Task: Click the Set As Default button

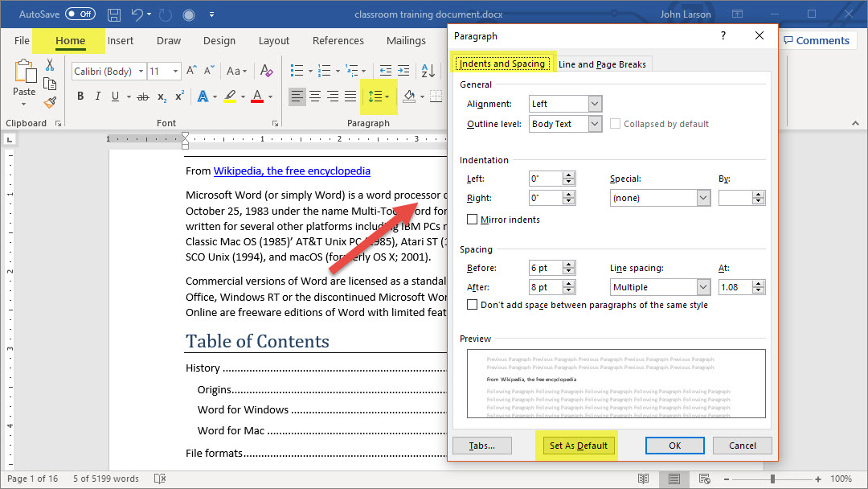Action: tap(578, 446)
